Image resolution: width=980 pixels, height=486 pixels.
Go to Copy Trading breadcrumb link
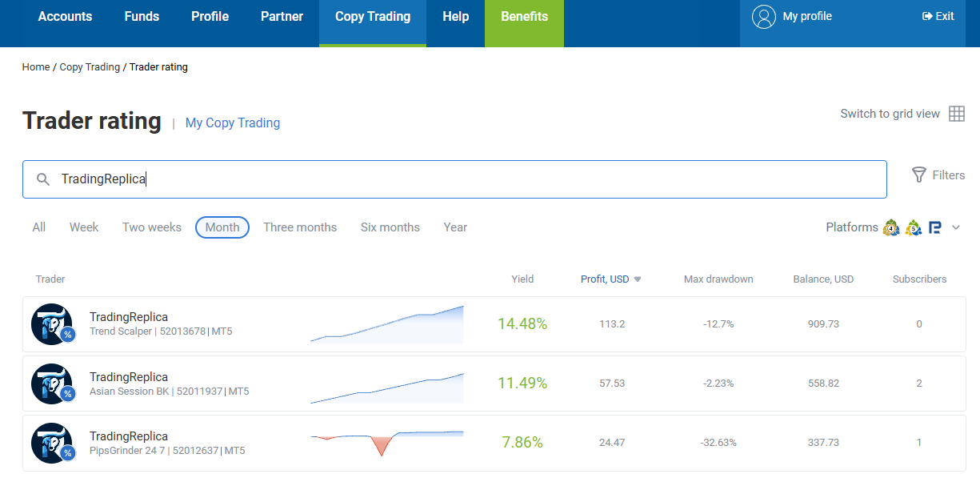tap(90, 67)
